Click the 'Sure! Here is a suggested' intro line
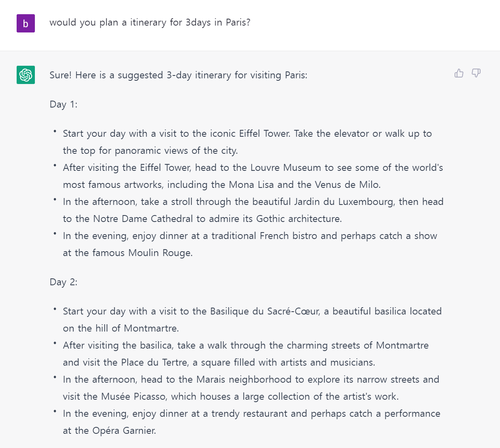The width and height of the screenshot is (500, 448). pyautogui.click(x=178, y=75)
